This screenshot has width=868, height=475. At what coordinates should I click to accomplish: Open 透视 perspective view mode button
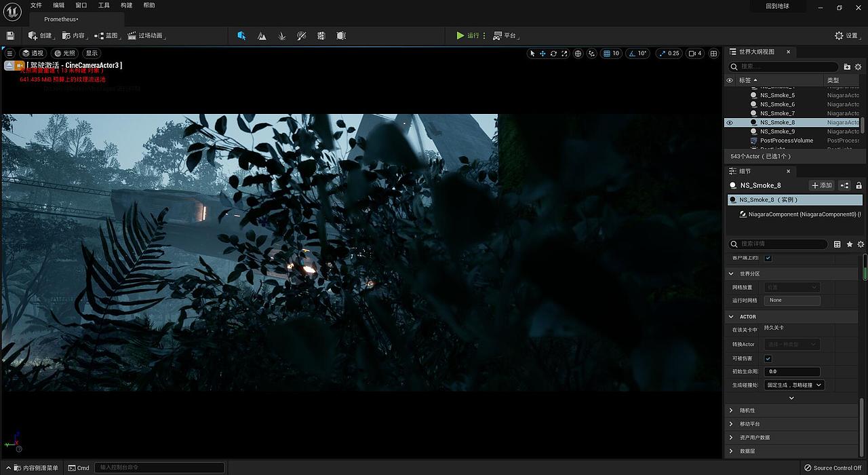click(33, 53)
